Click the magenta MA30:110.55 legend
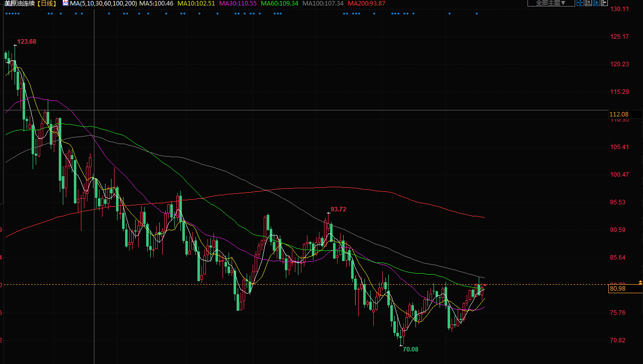The height and width of the screenshot is (364, 643). 238,4
